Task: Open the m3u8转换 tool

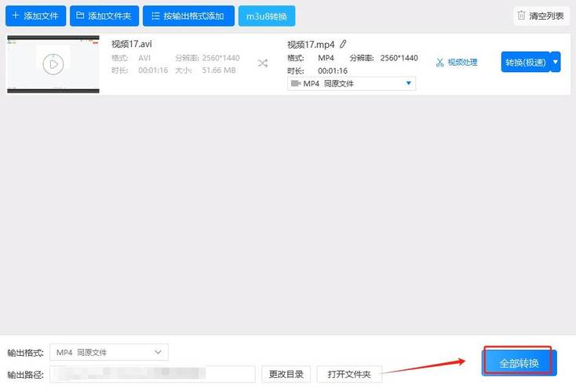Action: click(267, 16)
